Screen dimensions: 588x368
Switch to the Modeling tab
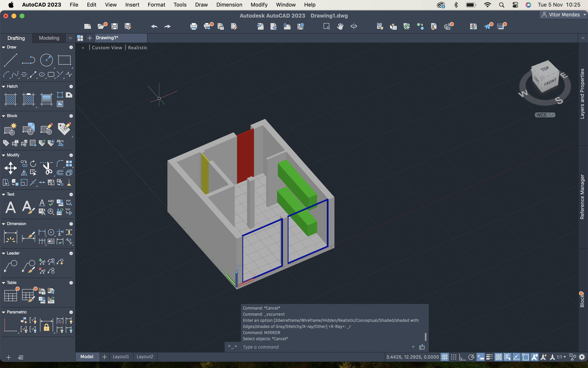49,38
